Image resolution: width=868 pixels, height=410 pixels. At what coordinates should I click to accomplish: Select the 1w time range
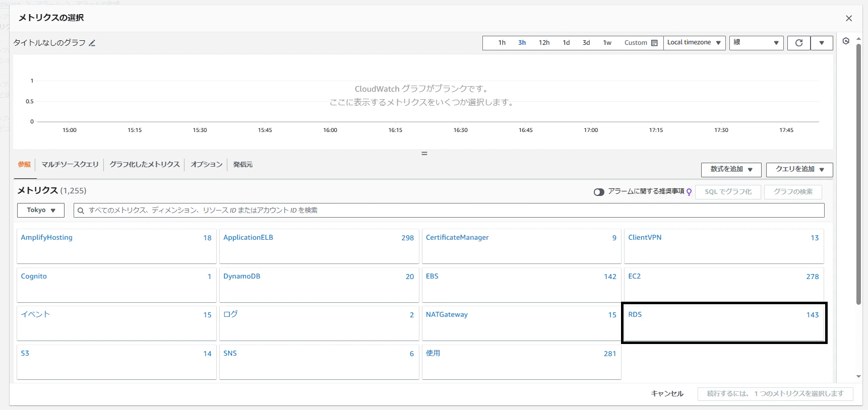coord(607,43)
